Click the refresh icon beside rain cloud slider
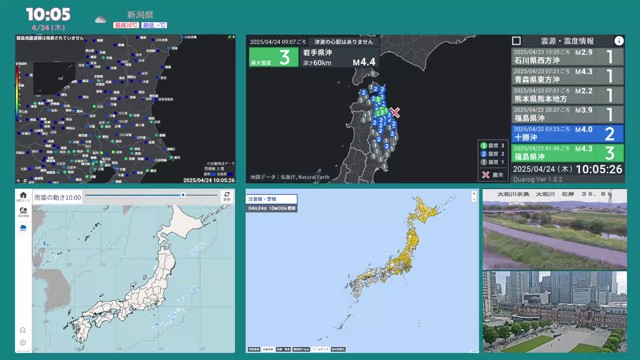This screenshot has height=360, width=640. [227, 196]
